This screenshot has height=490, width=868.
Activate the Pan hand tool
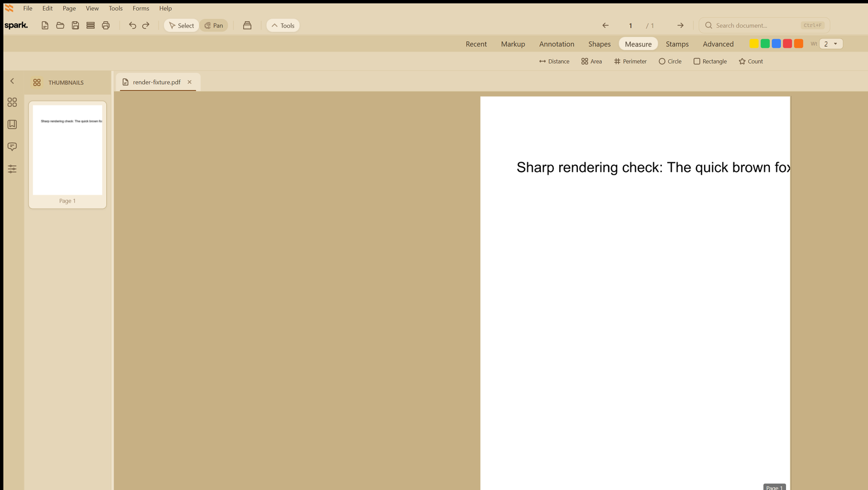pyautogui.click(x=214, y=26)
